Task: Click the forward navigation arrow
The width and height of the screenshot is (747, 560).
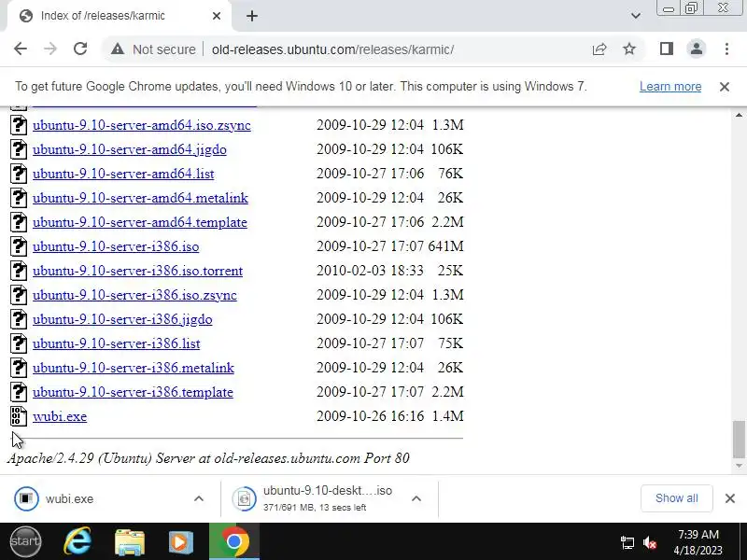Action: tap(50, 49)
